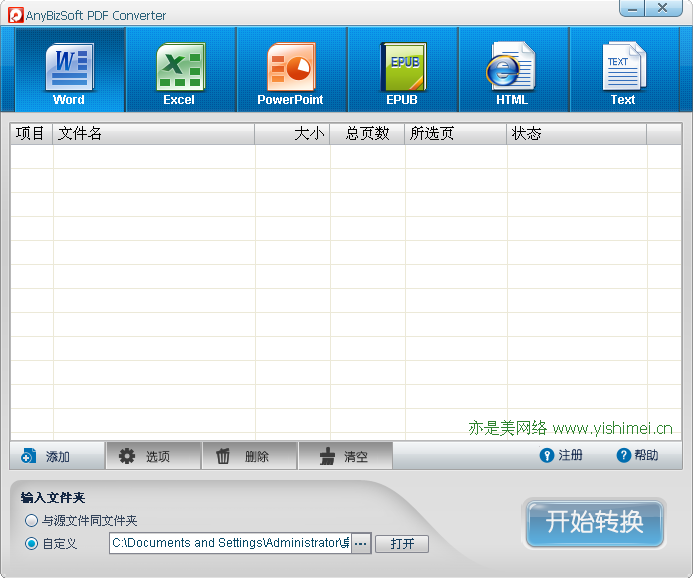This screenshot has height=578, width=693.
Task: Browse for folder with the ... button
Action: point(361,543)
